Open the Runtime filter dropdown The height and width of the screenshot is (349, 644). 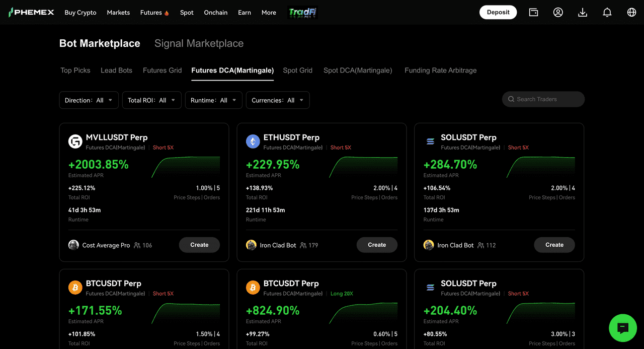(x=214, y=100)
